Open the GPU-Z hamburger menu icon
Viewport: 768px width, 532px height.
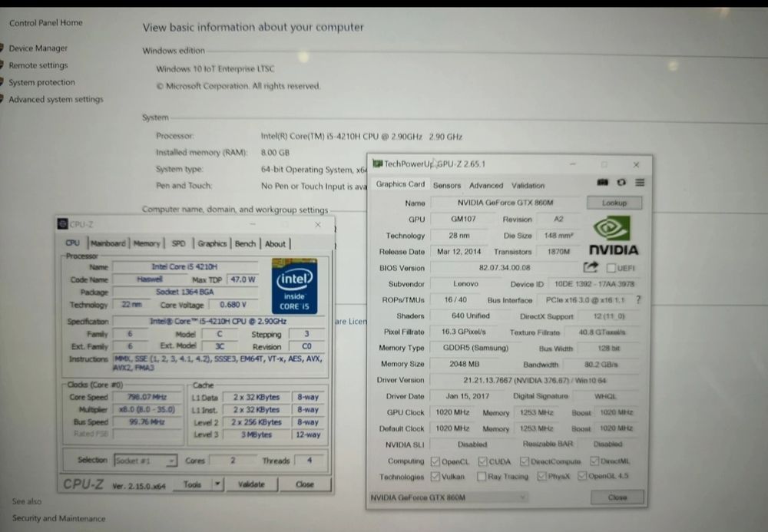click(640, 182)
